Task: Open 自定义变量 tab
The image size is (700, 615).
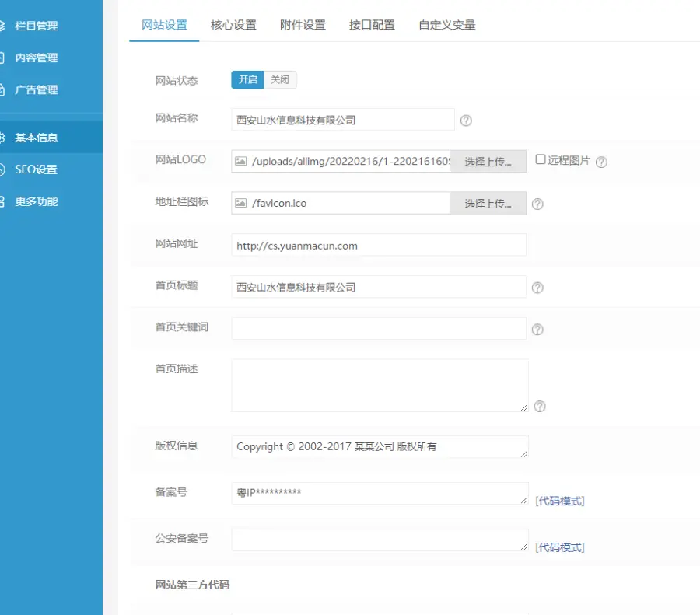Action: (446, 25)
